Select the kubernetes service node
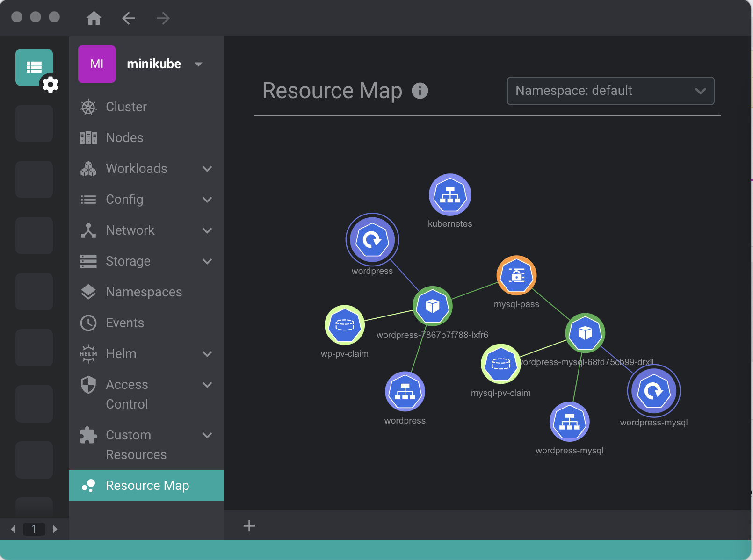The width and height of the screenshot is (753, 560). [450, 195]
